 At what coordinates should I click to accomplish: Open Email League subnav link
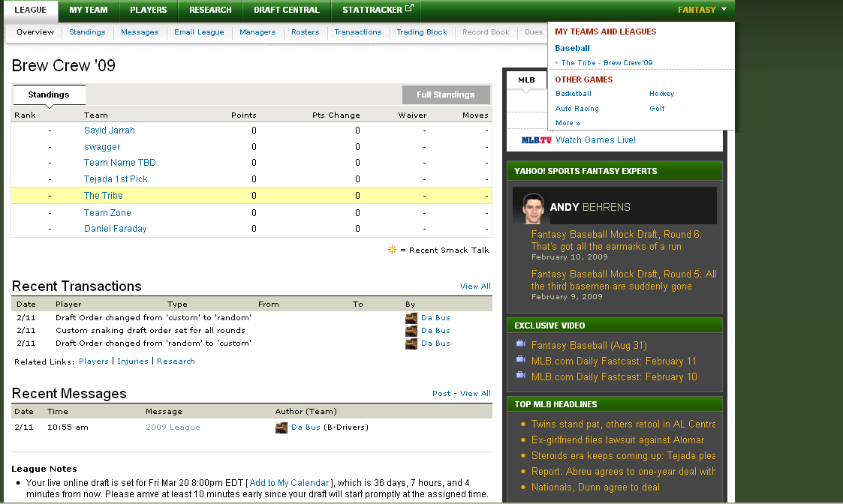coord(199,31)
